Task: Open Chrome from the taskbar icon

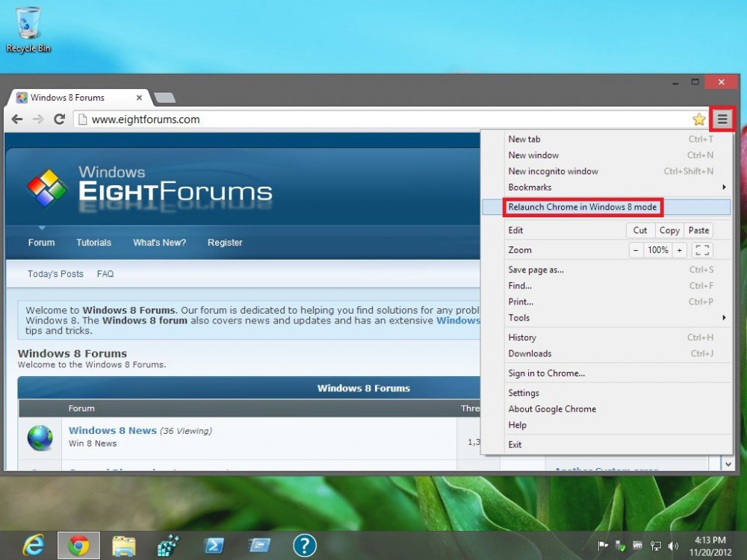Action: point(78,545)
